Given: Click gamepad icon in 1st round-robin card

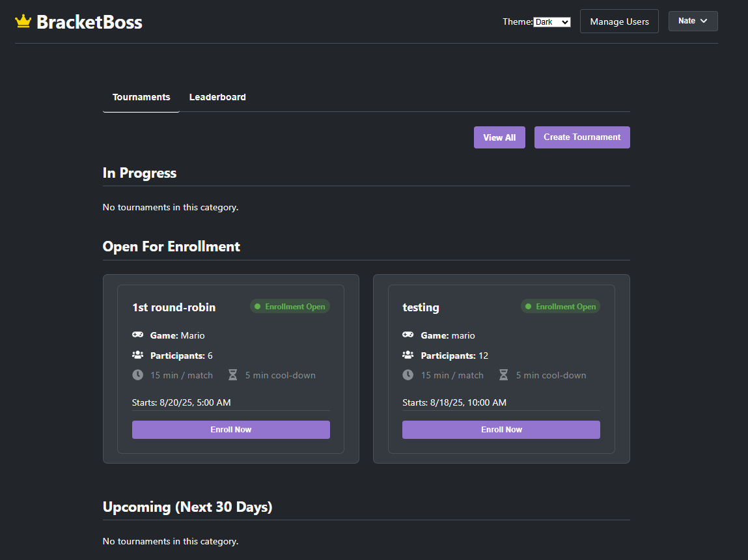Looking at the screenshot, I should [138, 335].
